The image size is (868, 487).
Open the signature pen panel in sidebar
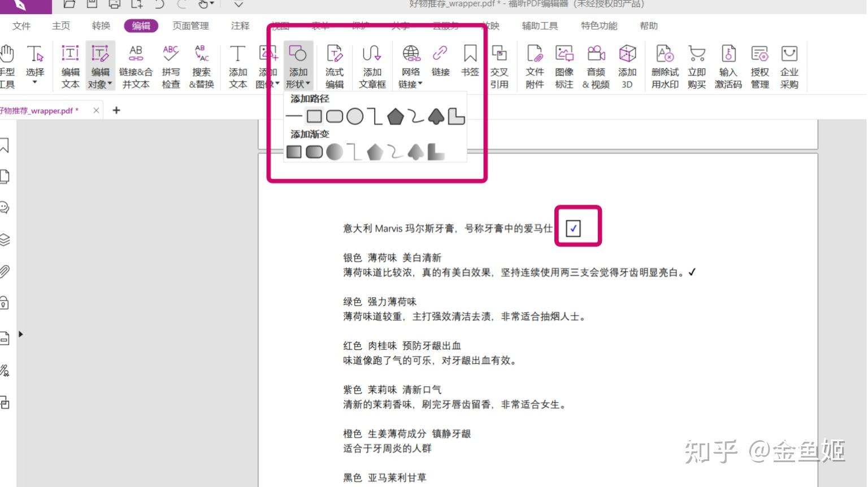(5, 371)
